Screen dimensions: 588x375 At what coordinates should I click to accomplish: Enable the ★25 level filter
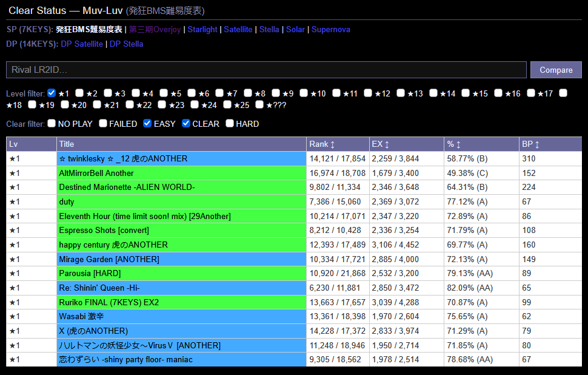click(x=227, y=104)
